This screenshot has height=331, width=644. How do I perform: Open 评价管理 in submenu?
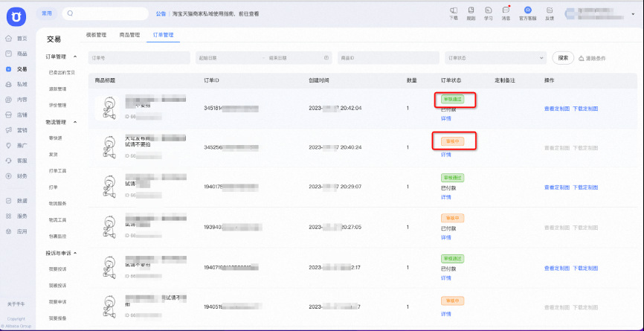[x=57, y=106]
